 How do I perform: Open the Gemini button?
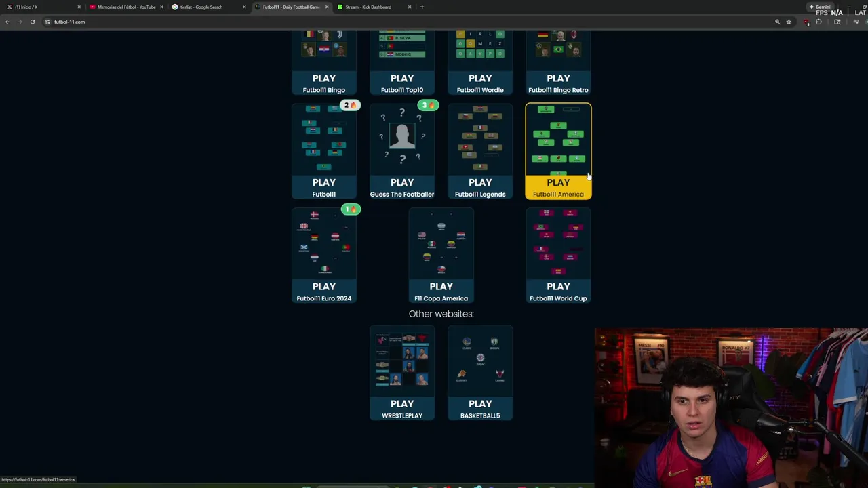click(x=819, y=7)
